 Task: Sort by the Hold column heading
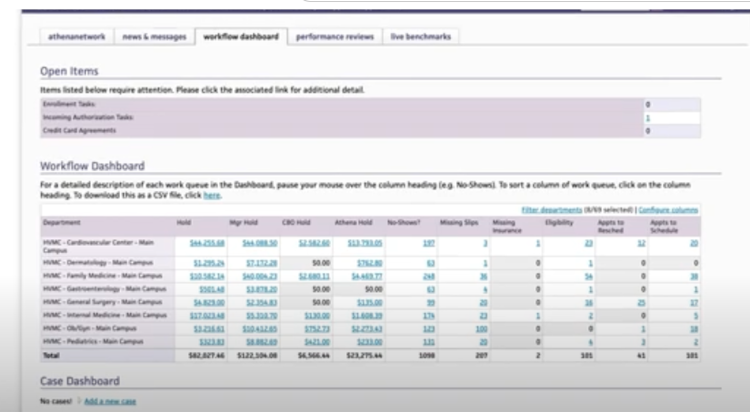(184, 223)
